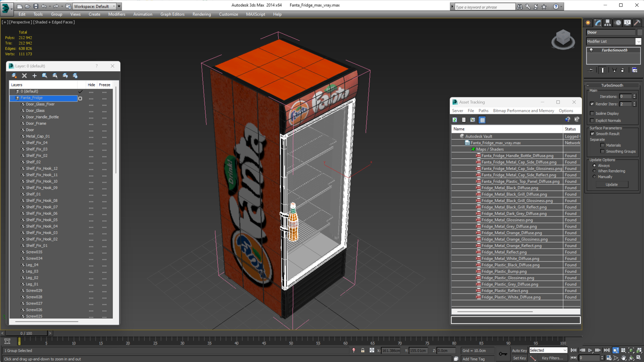Add new layer with plus icon
This screenshot has width=644, height=362.
click(x=35, y=76)
